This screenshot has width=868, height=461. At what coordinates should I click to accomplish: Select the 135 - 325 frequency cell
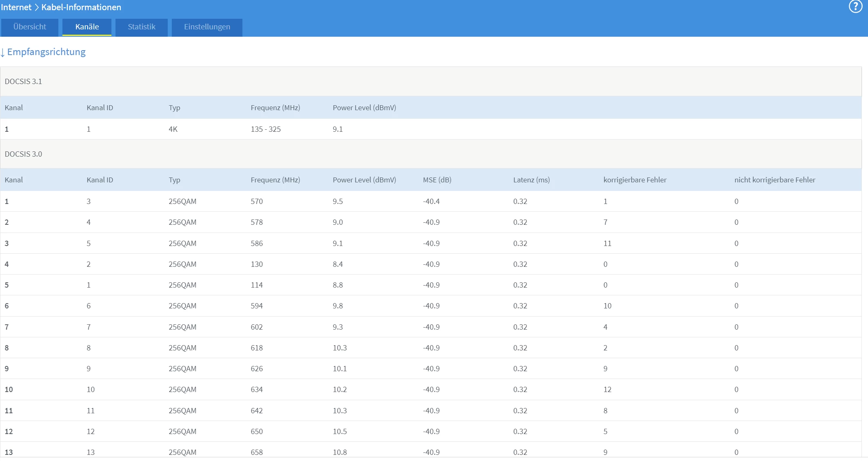266,129
